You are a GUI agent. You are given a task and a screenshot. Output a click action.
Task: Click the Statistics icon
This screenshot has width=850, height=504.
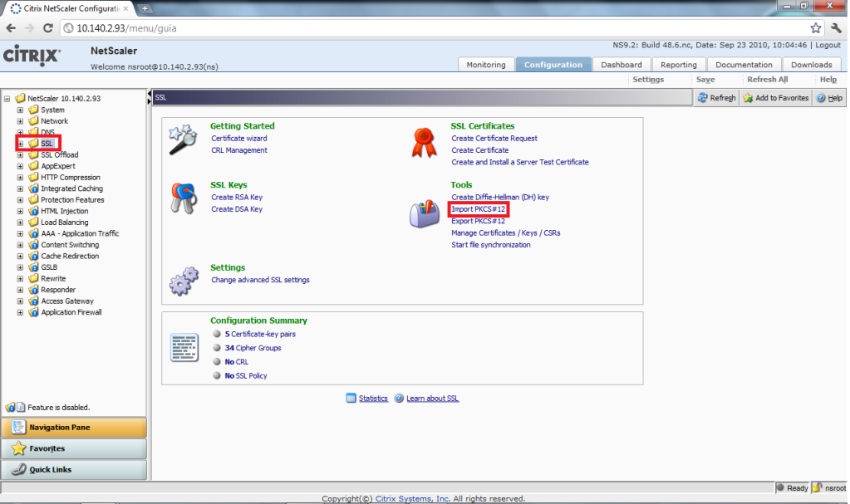coord(351,399)
